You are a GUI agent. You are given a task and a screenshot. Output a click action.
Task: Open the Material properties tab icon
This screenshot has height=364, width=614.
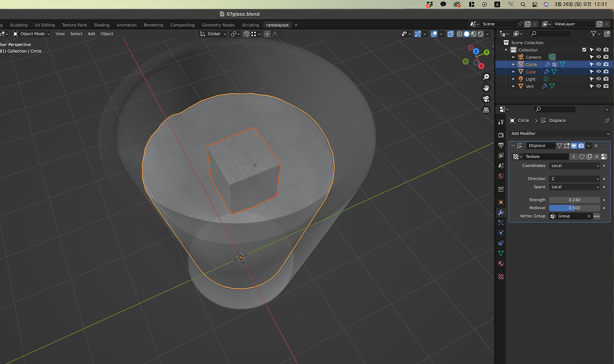click(x=501, y=264)
